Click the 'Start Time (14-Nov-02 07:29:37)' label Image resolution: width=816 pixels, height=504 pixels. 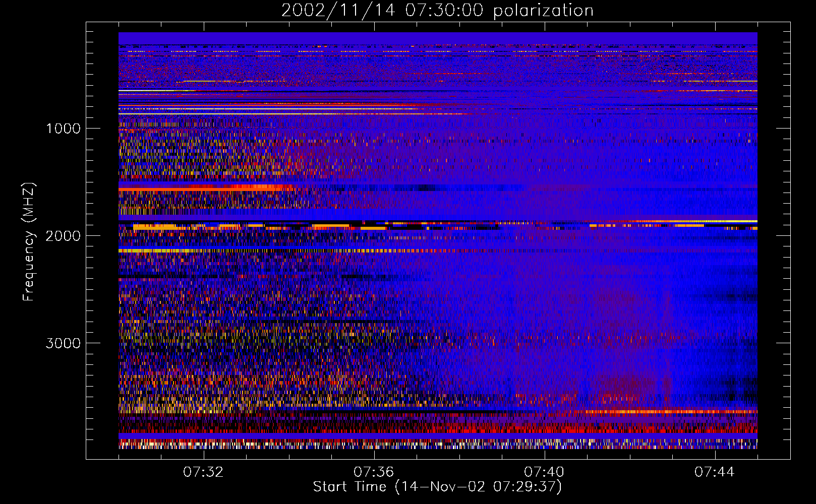point(437,487)
